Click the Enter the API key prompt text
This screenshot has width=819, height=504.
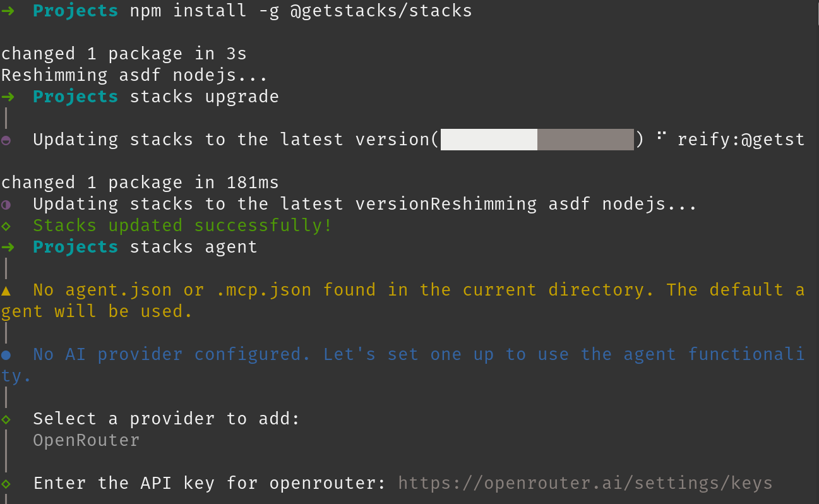(x=209, y=484)
